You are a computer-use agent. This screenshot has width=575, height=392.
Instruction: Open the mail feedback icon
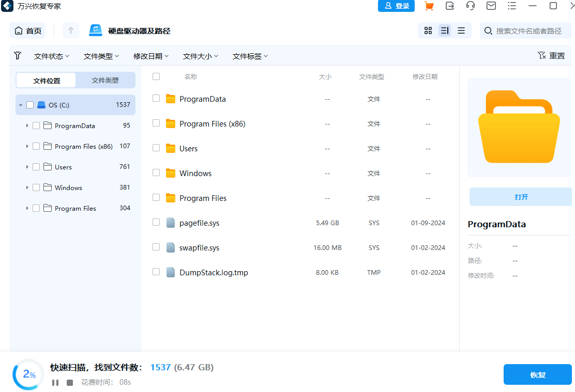[x=491, y=6]
